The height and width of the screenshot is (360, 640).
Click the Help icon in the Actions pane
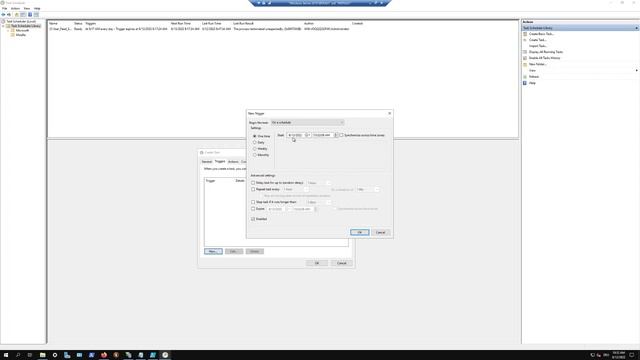coord(525,83)
